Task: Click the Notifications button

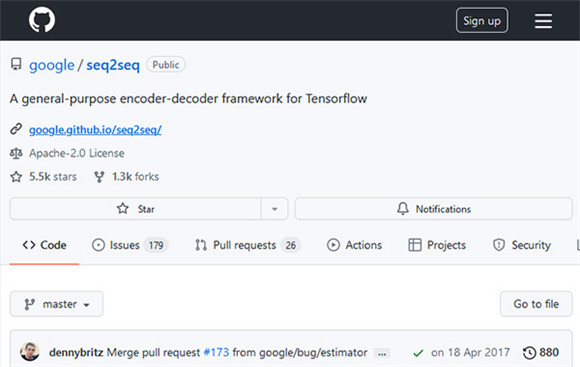Action: coord(434,209)
